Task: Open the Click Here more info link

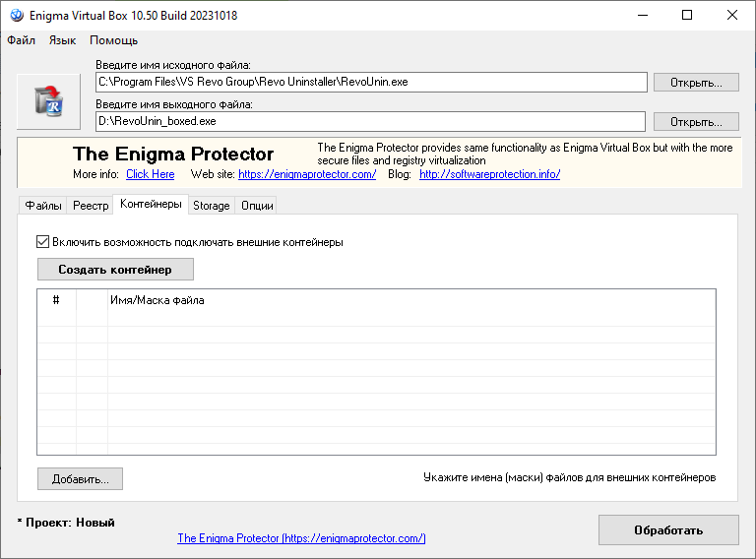Action: tap(151, 174)
